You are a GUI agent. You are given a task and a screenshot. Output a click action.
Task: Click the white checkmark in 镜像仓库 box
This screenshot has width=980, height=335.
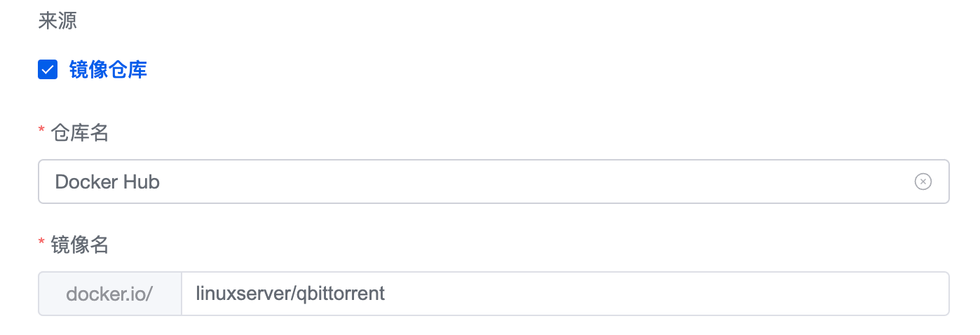(48, 70)
